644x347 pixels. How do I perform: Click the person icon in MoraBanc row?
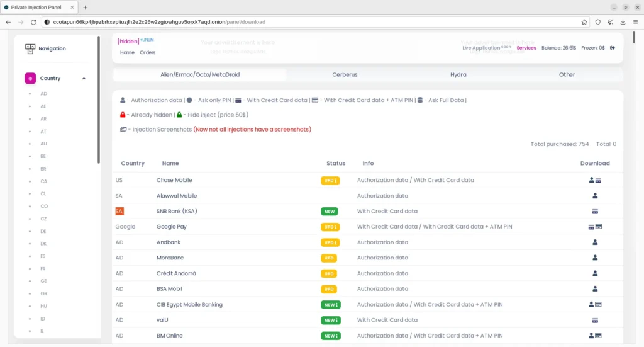pyautogui.click(x=595, y=258)
